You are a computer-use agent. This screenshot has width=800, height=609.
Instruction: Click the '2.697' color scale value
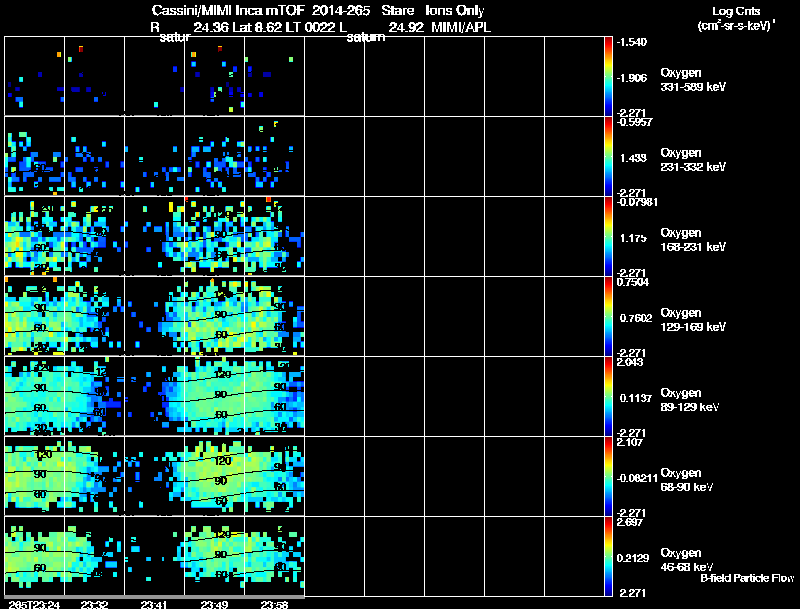(x=630, y=522)
